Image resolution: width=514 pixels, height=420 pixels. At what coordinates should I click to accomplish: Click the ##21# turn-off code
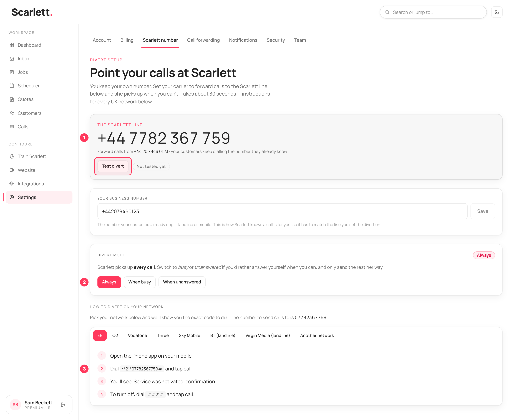pyautogui.click(x=155, y=394)
